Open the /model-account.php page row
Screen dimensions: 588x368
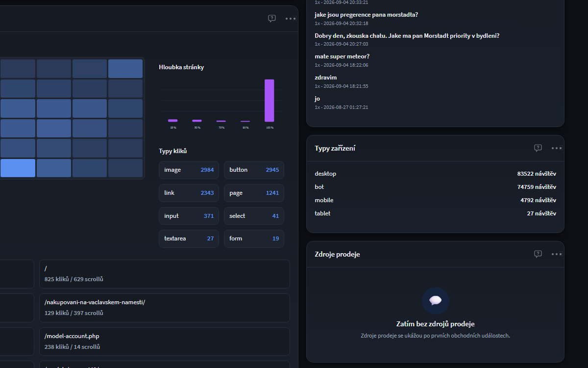[165, 342]
